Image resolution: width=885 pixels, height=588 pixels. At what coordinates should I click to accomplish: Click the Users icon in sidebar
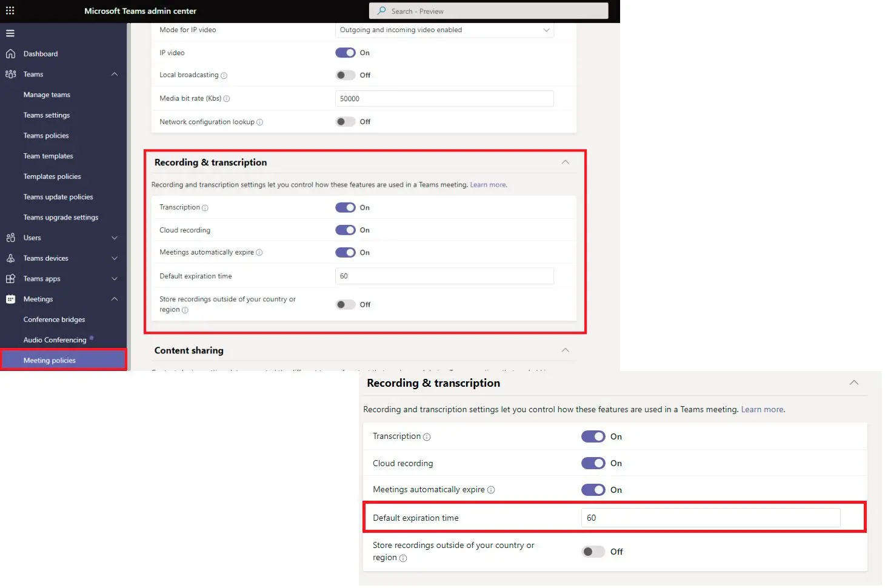click(10, 238)
